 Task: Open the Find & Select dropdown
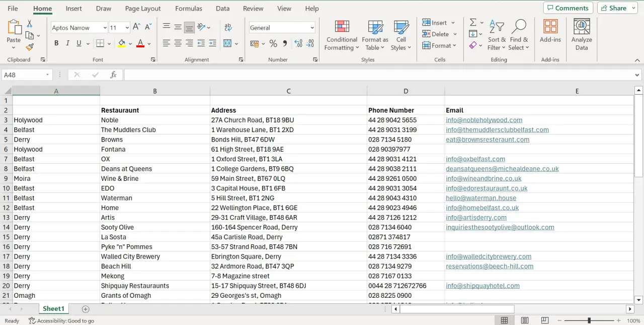pos(519,35)
